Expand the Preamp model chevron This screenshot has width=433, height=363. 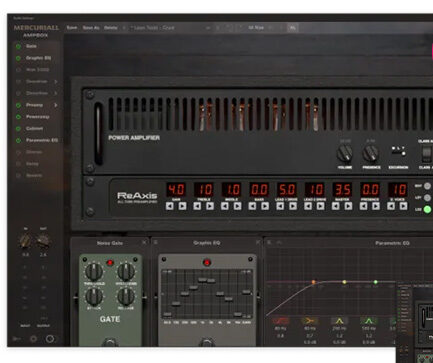[56, 105]
